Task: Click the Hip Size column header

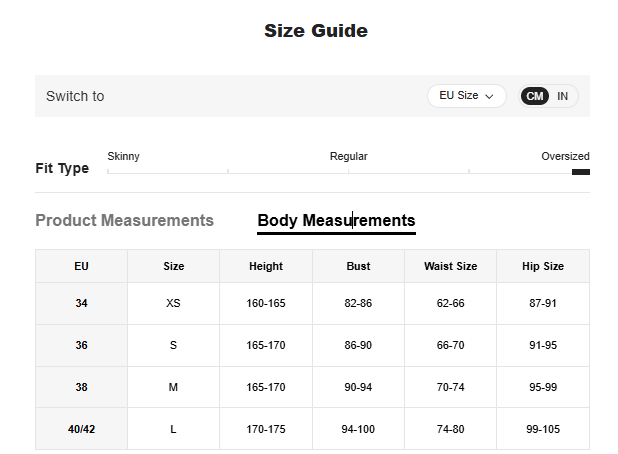Action: click(x=543, y=266)
